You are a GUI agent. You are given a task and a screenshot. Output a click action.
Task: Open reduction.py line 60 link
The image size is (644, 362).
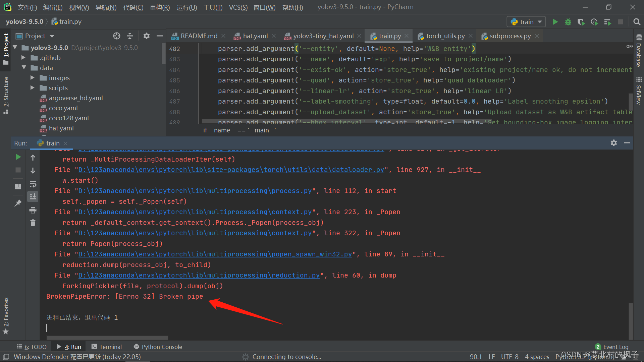point(199,276)
